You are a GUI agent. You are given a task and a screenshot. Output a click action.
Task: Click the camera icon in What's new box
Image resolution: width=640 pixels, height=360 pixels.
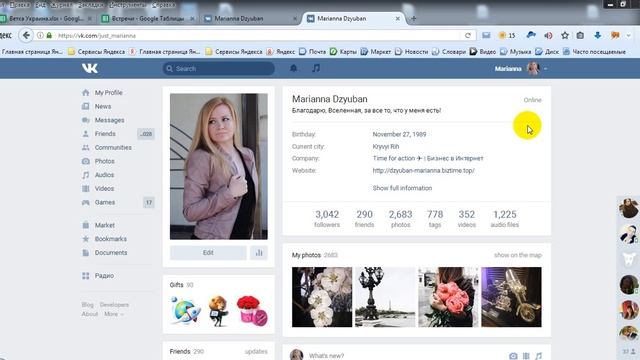click(513, 356)
